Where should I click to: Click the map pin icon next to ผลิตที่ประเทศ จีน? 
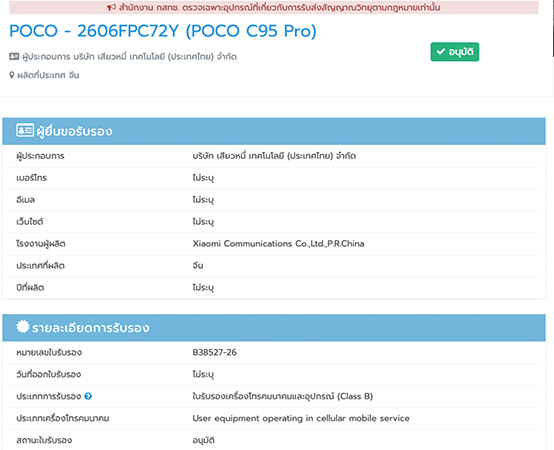(x=12, y=75)
